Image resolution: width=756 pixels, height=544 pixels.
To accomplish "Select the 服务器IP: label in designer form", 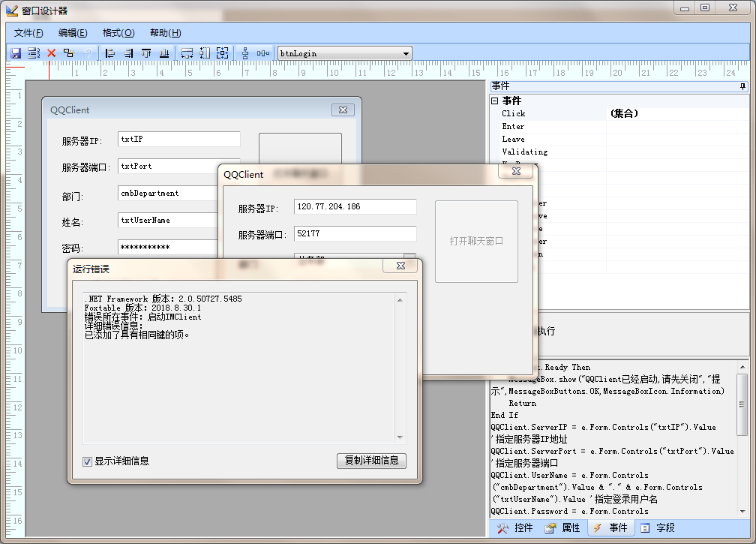I will click(x=80, y=141).
